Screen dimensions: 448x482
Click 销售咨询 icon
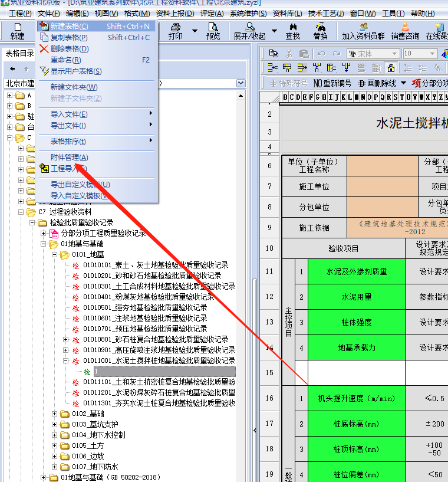click(x=405, y=31)
